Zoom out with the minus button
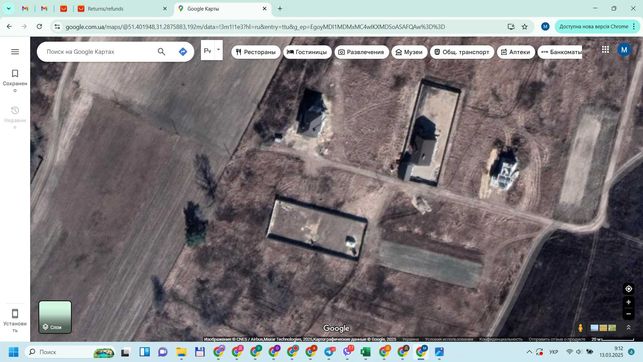The height and width of the screenshot is (362, 643). (628, 314)
